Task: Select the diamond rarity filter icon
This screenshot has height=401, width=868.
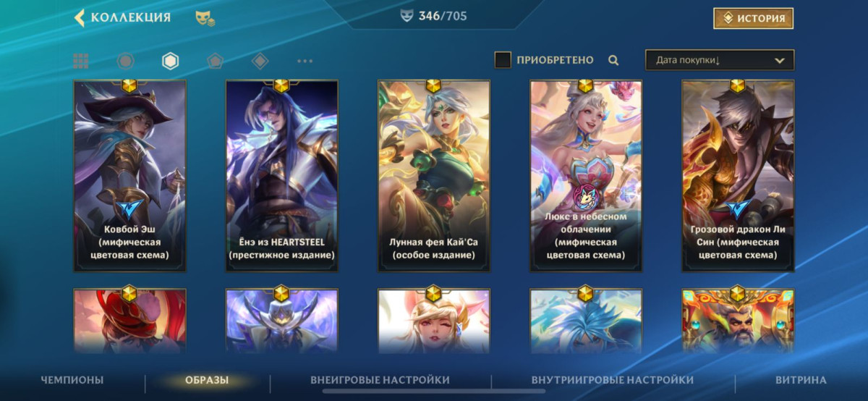Action: click(260, 62)
